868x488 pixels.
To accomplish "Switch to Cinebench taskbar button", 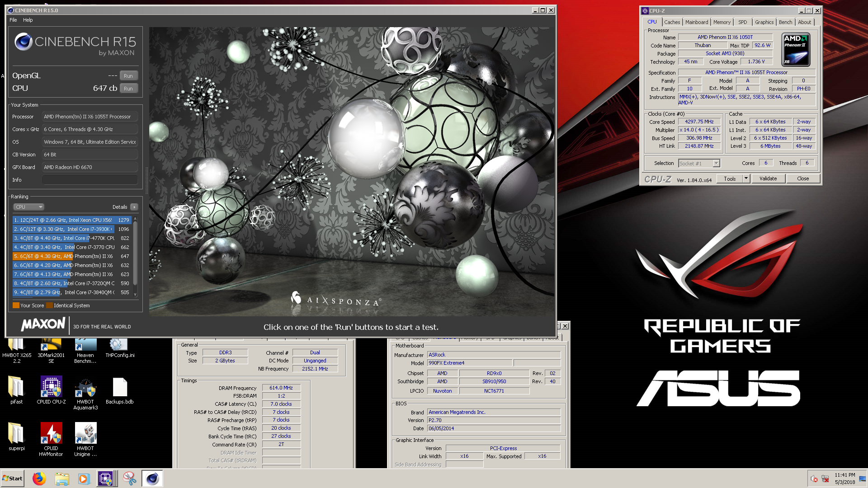I will point(152,479).
